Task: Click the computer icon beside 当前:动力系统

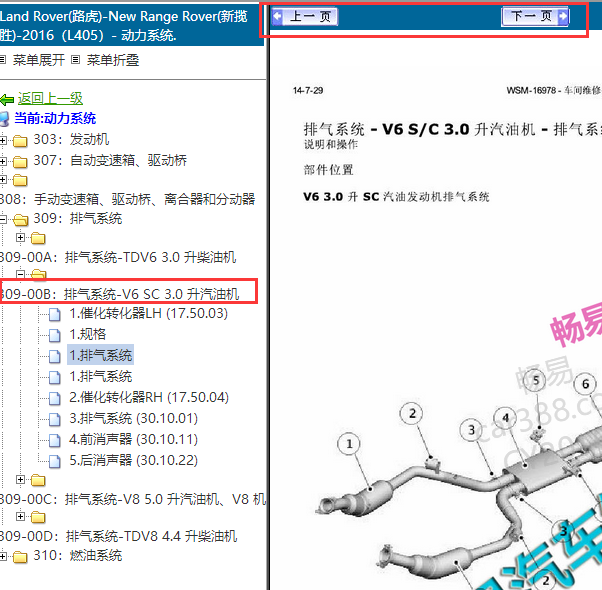Action: 4,119
